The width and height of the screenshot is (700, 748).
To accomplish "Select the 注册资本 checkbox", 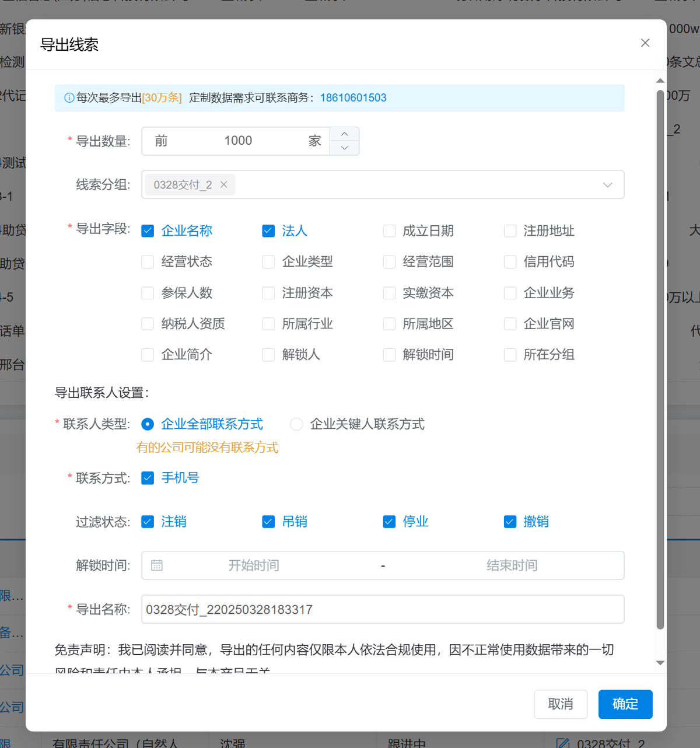I will point(268,293).
